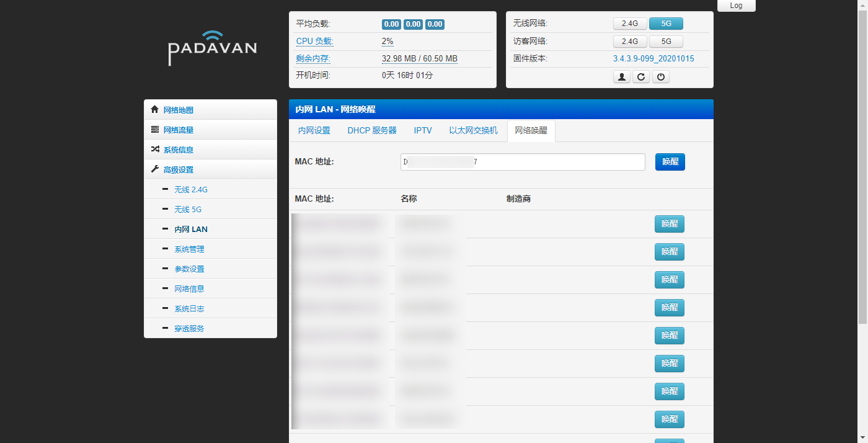Toggle the guest network 5G button
This screenshot has height=443, width=868.
click(666, 42)
